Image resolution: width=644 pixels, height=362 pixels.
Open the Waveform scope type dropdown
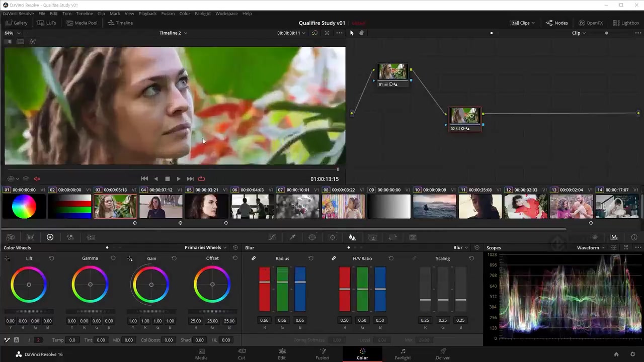coord(591,248)
